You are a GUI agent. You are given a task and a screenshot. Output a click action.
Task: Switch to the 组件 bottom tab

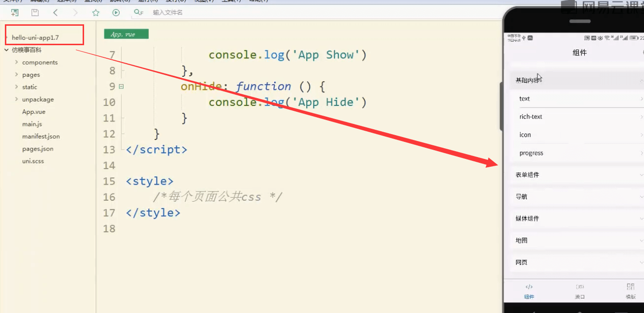(x=529, y=292)
